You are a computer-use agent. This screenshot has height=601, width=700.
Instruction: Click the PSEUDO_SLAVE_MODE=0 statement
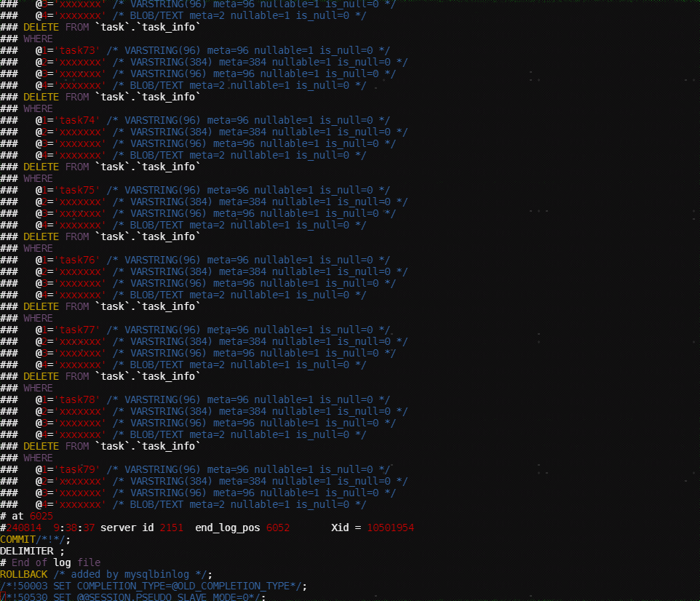pyautogui.click(x=133, y=597)
